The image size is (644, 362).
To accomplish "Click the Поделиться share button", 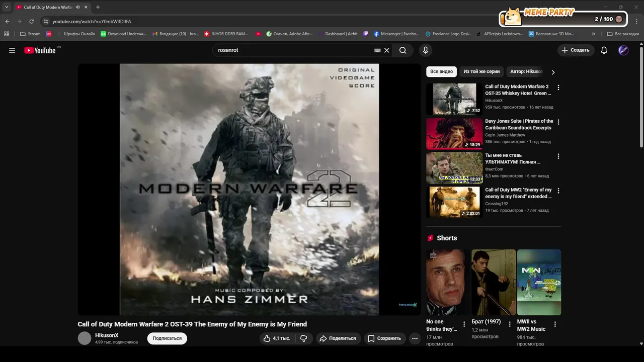I will tap(338, 338).
